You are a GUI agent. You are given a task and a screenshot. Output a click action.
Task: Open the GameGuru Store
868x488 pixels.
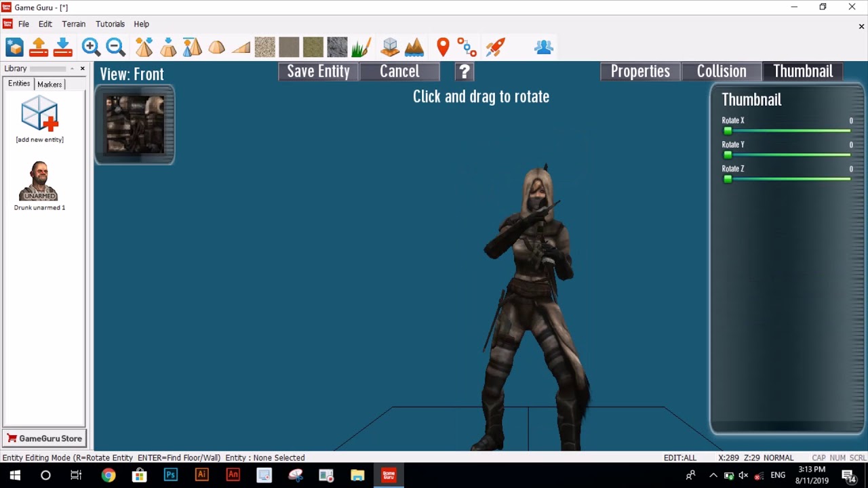point(44,439)
